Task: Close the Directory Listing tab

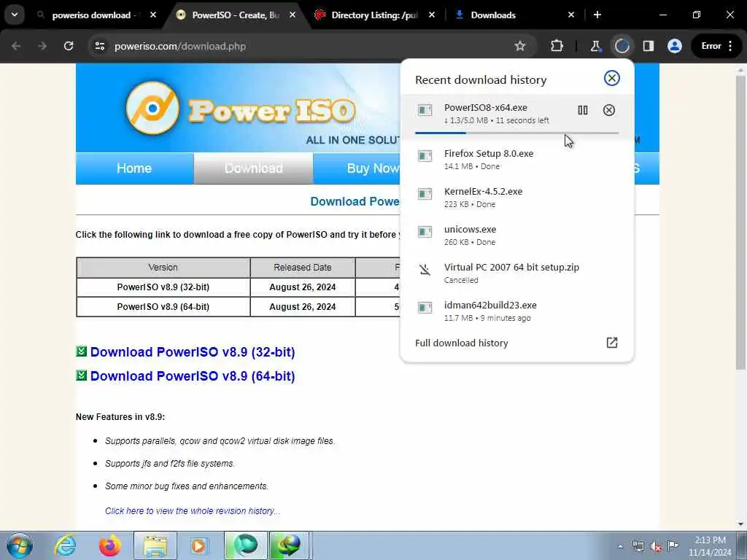Action: tap(432, 15)
